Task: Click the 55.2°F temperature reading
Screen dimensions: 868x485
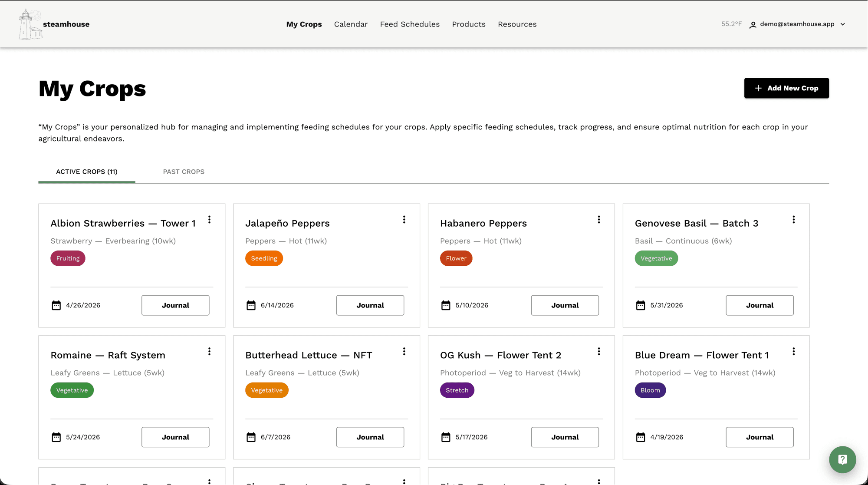Action: coord(732,24)
